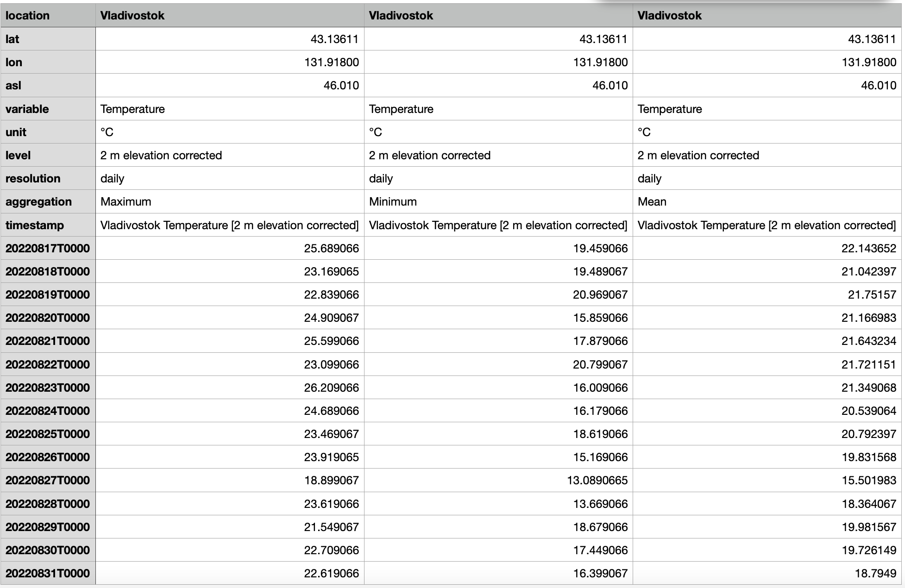
Task: Click the 20220824T0000 row header
Action: 48,411
